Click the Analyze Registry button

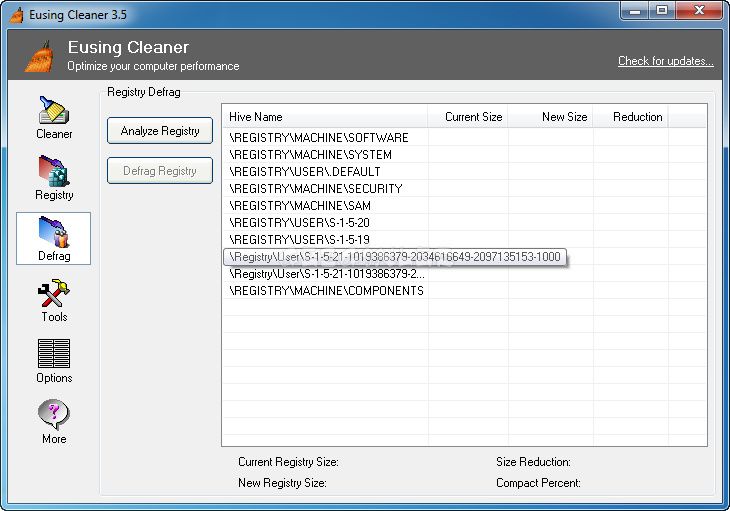click(160, 131)
